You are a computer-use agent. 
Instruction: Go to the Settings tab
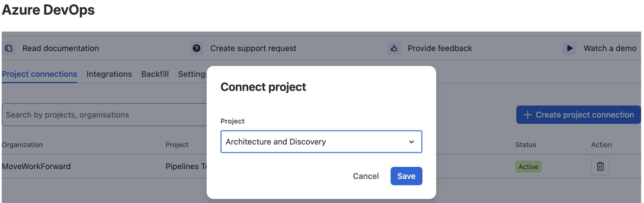tap(192, 74)
